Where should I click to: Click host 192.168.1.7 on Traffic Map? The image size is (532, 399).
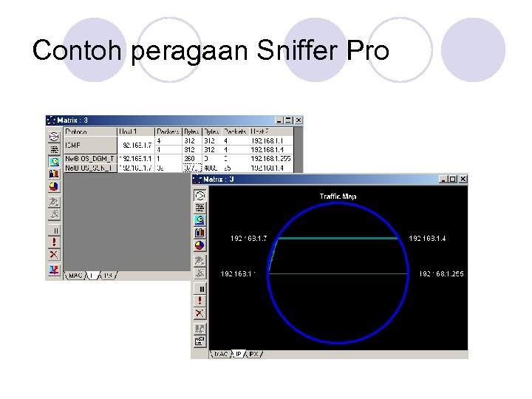point(249,239)
